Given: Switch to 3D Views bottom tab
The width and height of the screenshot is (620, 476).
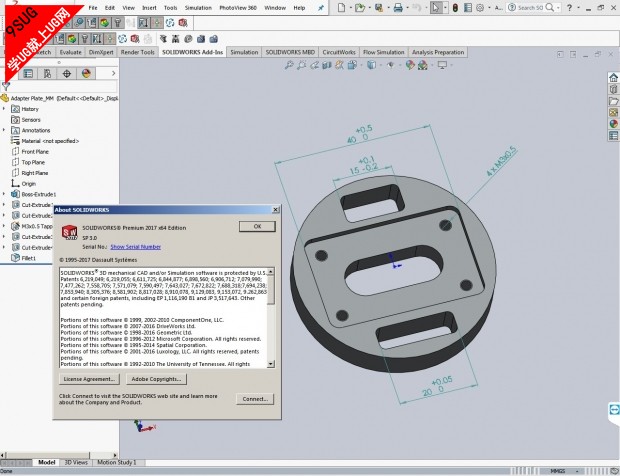Looking at the screenshot, I should pyautogui.click(x=76, y=462).
